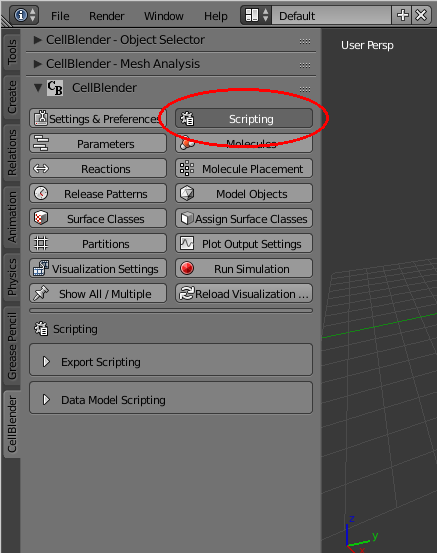Click the Assign Surface Classes cube icon
The height and width of the screenshot is (553, 437).
coord(187,218)
